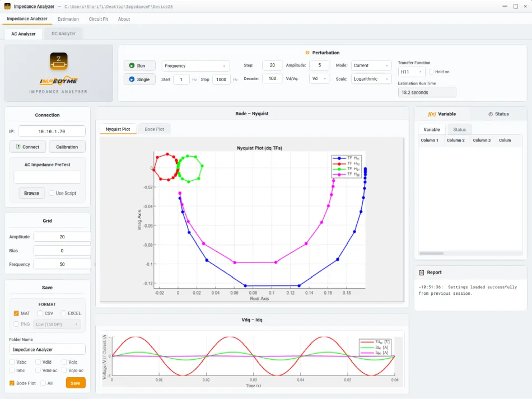The width and height of the screenshot is (532, 399).
Task: Check the PNG format checkbox
Action: click(x=16, y=324)
